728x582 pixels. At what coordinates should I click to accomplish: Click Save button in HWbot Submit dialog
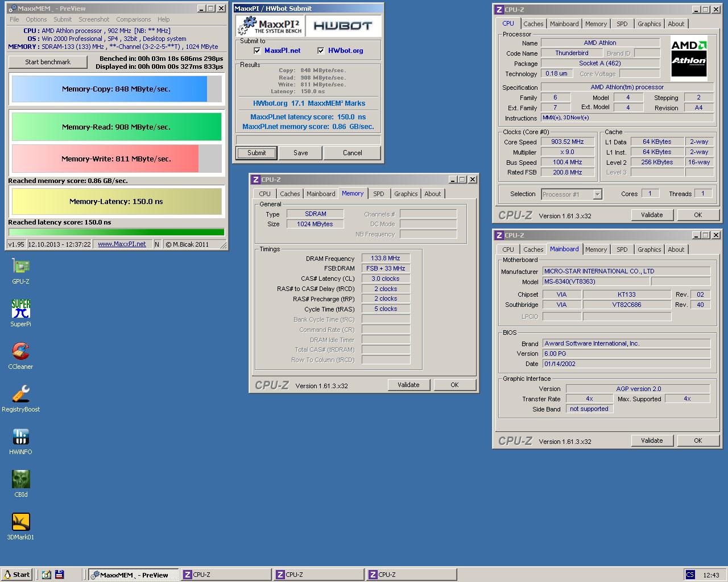click(x=301, y=153)
